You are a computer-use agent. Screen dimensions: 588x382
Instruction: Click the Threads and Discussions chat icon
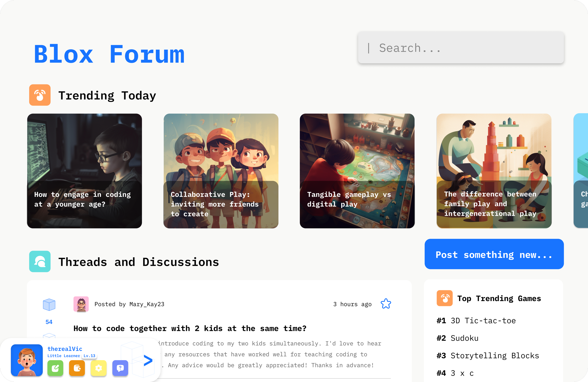coord(40,261)
